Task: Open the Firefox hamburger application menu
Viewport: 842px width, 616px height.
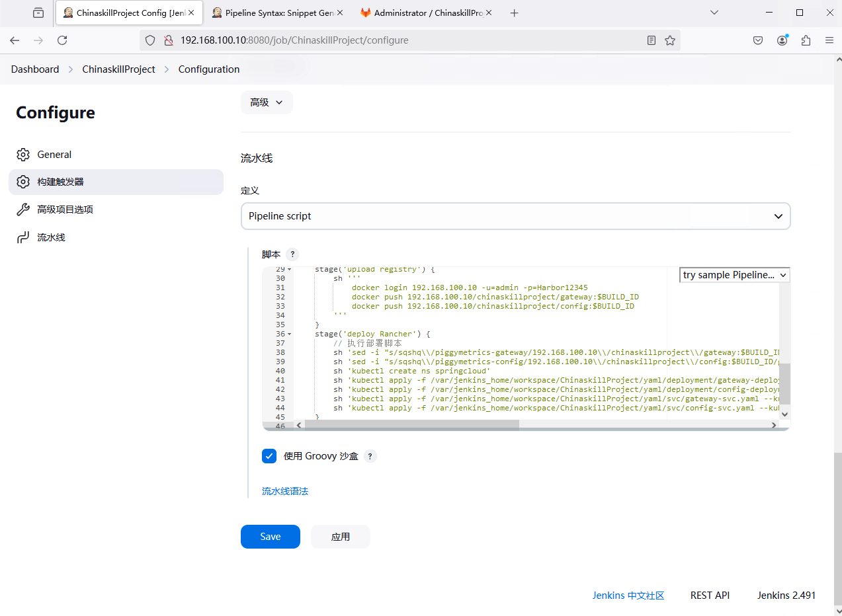Action: point(829,40)
